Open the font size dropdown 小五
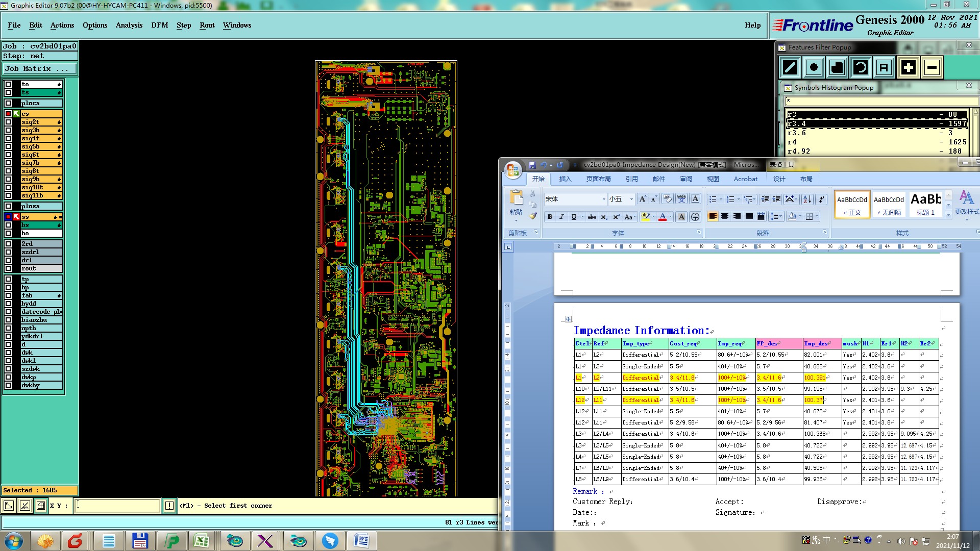 tap(631, 199)
